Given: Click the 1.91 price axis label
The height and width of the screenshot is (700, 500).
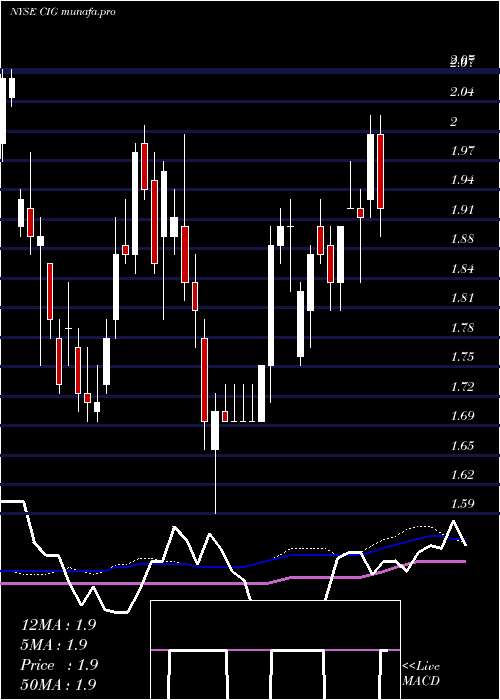Looking at the screenshot, I should point(462,210).
